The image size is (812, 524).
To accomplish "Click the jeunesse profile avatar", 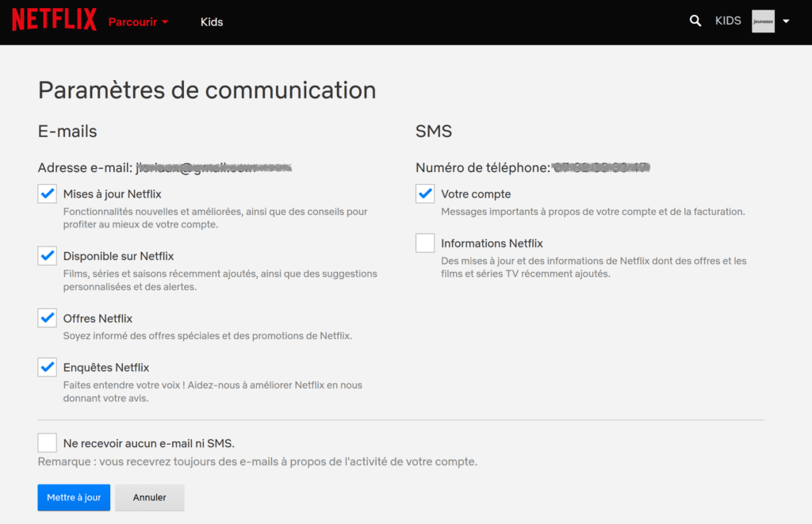I will (x=764, y=21).
